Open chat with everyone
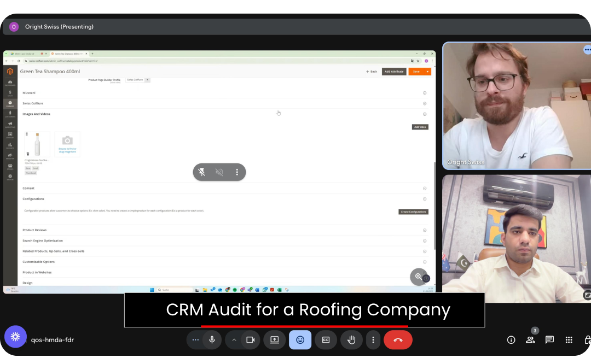Image resolution: width=591 pixels, height=364 pixels. click(x=549, y=340)
